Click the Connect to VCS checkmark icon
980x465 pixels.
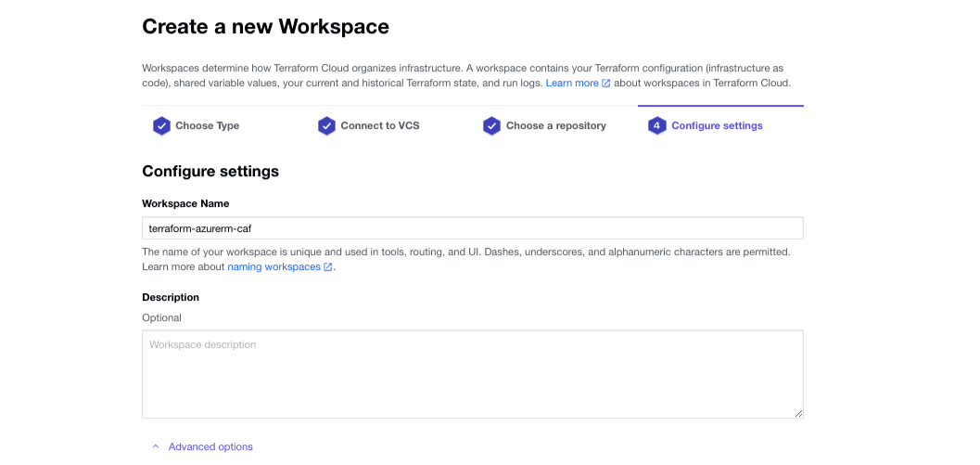[x=326, y=126]
